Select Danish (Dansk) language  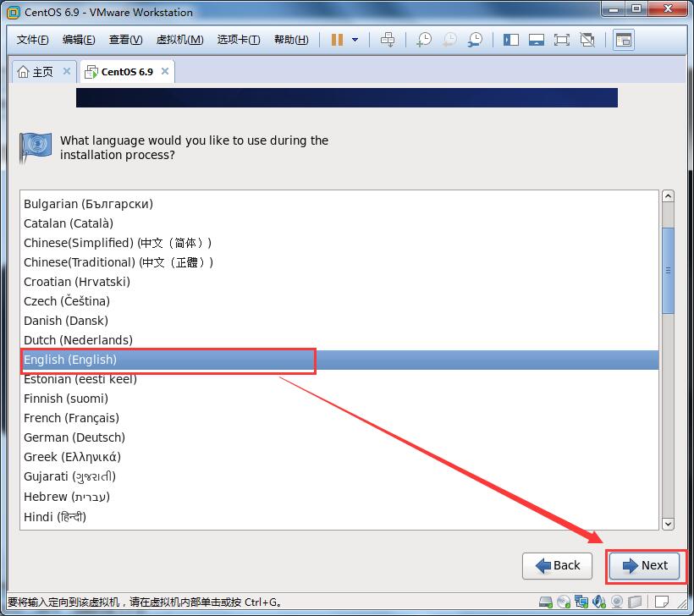coord(339,321)
